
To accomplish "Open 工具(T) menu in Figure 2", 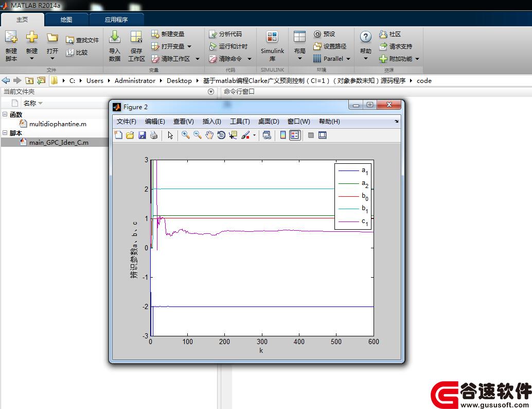I will 240,121.
